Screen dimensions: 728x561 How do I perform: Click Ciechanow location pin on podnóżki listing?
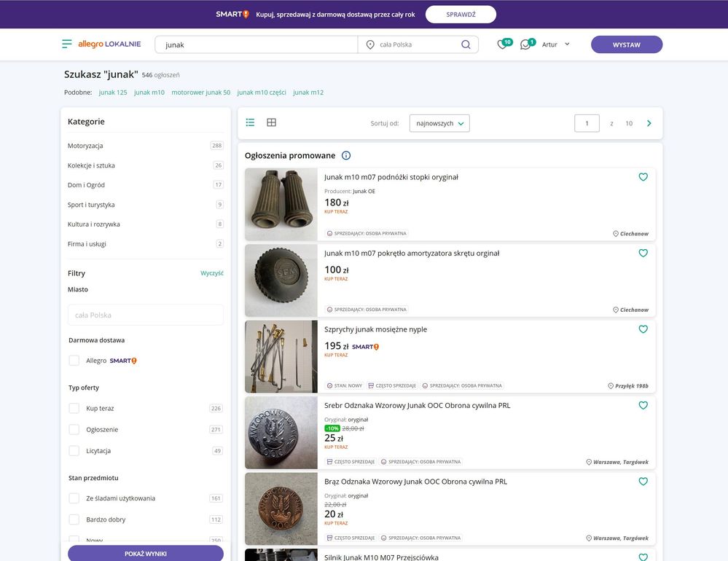tap(616, 234)
